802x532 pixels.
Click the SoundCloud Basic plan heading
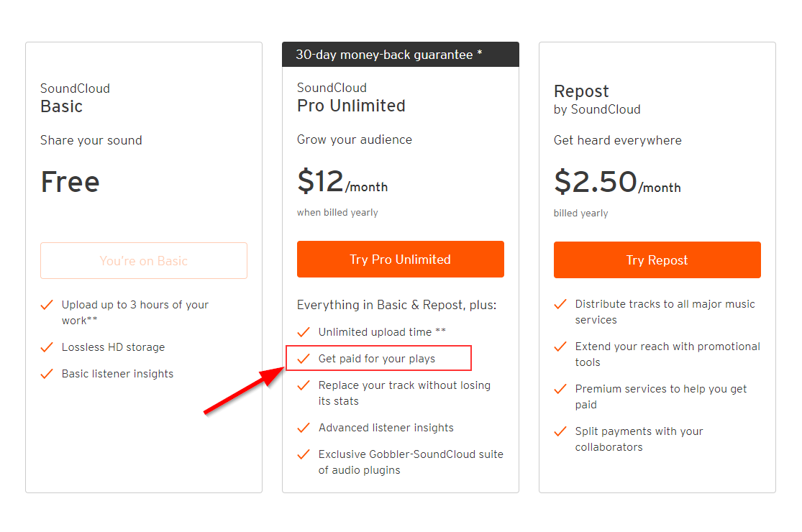pos(75,98)
